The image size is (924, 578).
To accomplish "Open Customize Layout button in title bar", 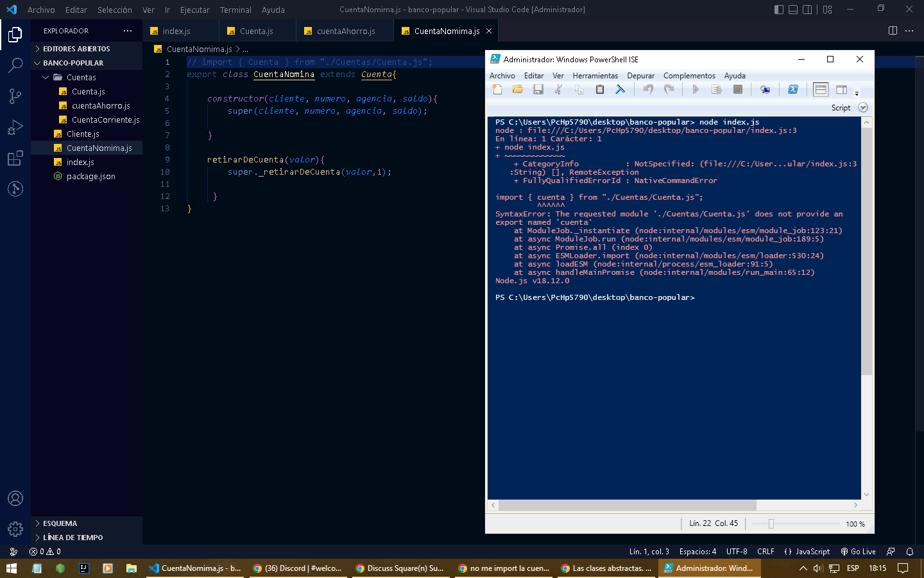I will click(x=828, y=10).
